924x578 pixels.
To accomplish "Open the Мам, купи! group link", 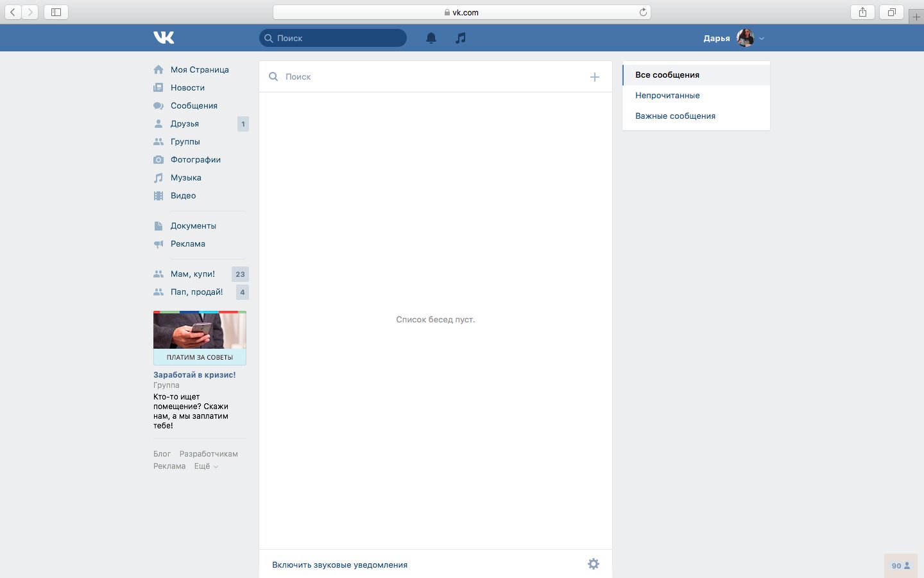I will 193,274.
